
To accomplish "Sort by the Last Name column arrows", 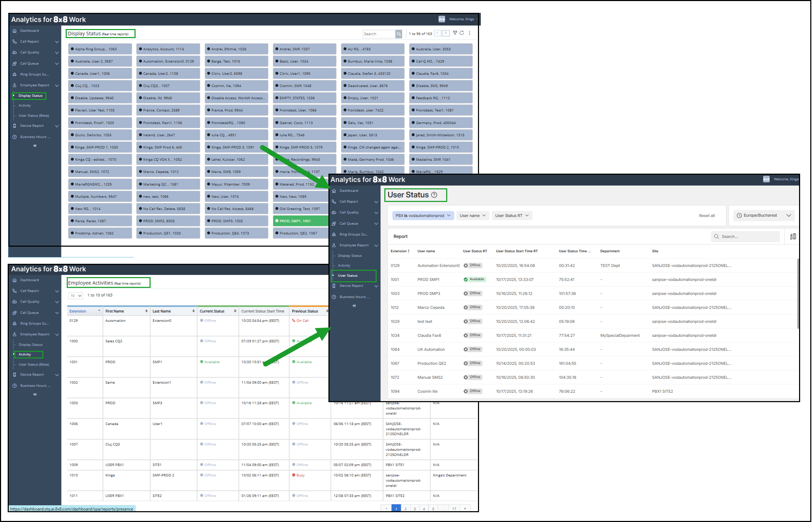I will pyautogui.click(x=194, y=311).
